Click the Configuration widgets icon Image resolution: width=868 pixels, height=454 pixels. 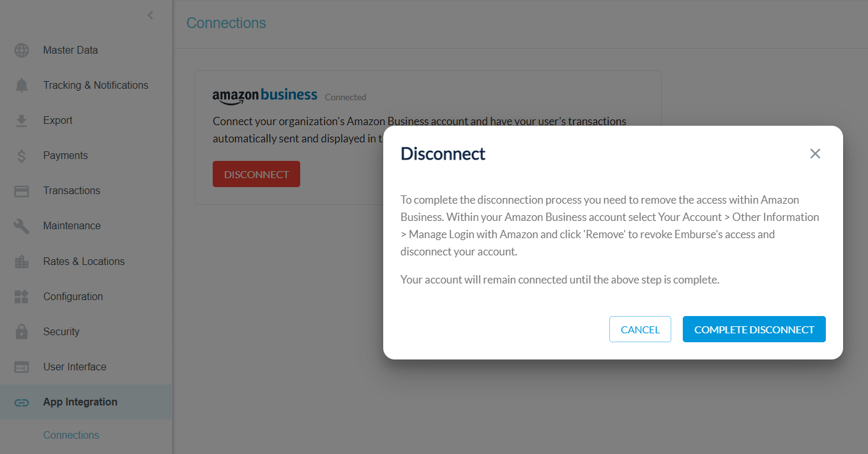[x=22, y=297]
